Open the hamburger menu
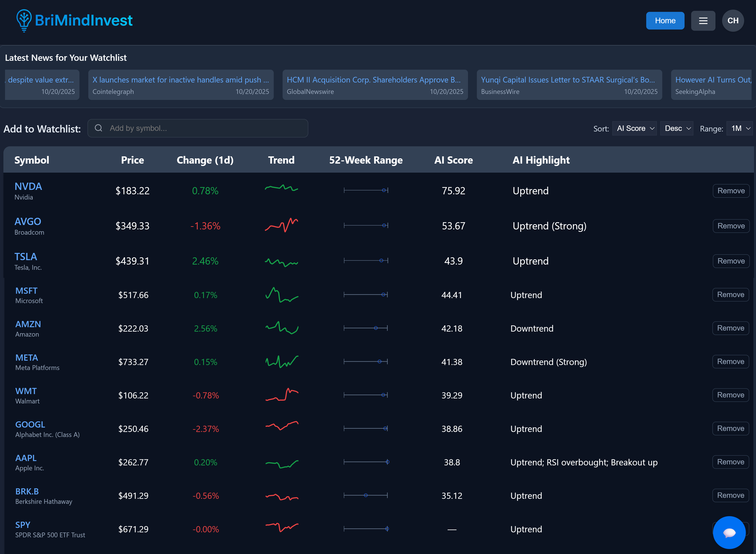The width and height of the screenshot is (756, 554). pyautogui.click(x=703, y=21)
